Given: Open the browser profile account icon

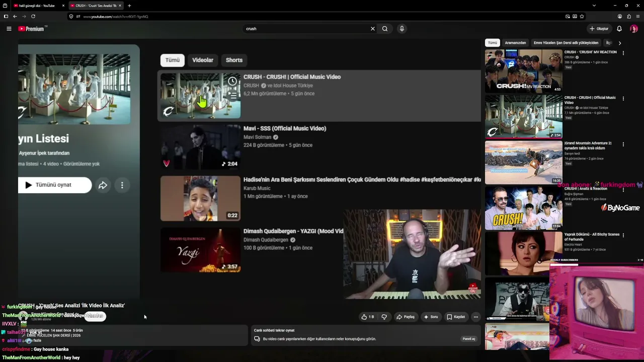Looking at the screenshot, I should pyautogui.click(x=619, y=17).
